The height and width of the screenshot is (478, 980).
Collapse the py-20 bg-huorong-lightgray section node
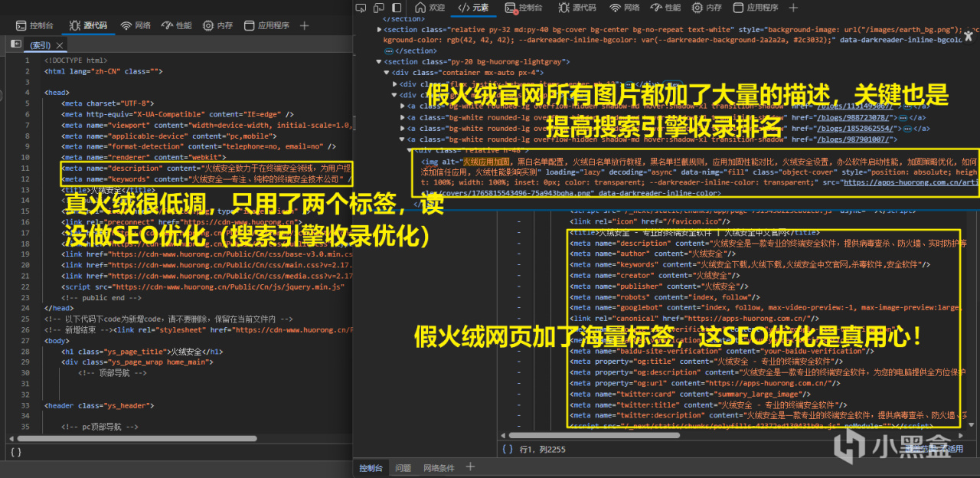378,62
